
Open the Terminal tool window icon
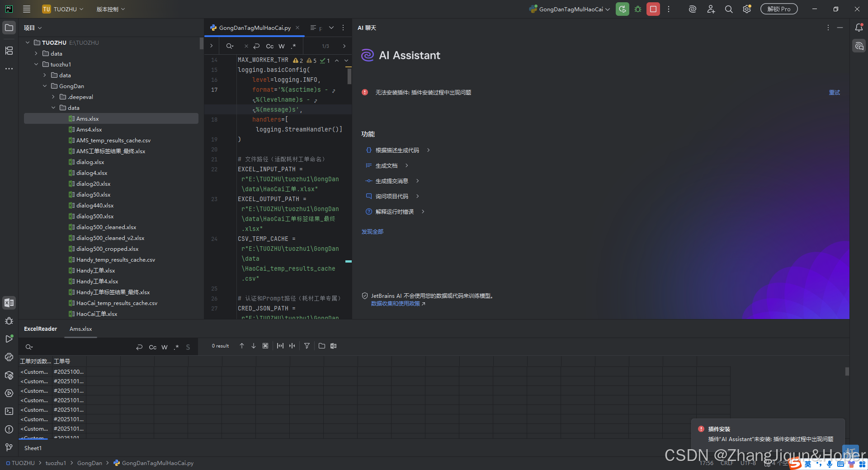tap(9, 411)
